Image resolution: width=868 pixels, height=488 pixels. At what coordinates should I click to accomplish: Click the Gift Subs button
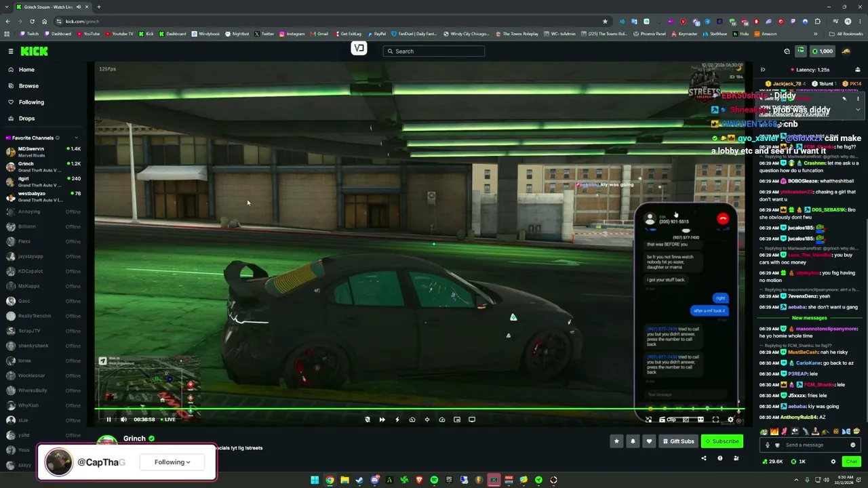[677, 441]
